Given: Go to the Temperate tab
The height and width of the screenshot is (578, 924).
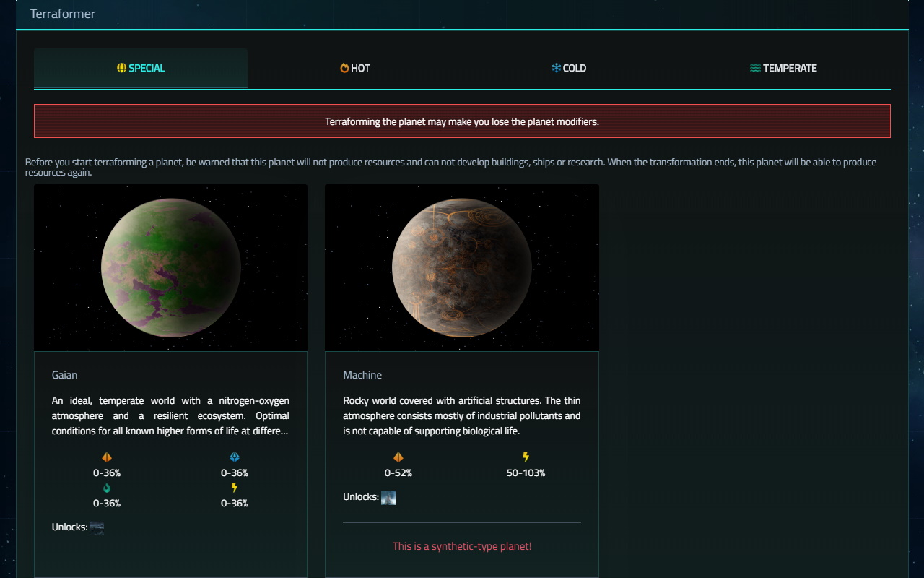Looking at the screenshot, I should 783,69.
